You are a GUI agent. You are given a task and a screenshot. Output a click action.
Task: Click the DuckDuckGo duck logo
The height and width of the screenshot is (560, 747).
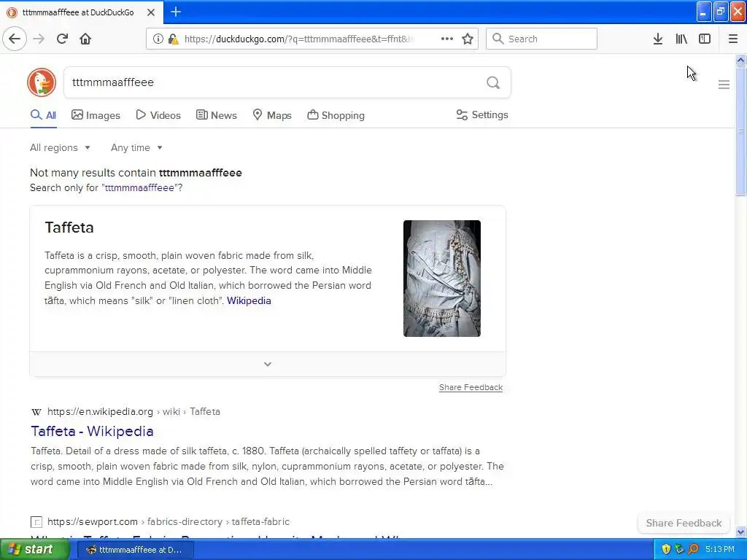click(x=42, y=82)
